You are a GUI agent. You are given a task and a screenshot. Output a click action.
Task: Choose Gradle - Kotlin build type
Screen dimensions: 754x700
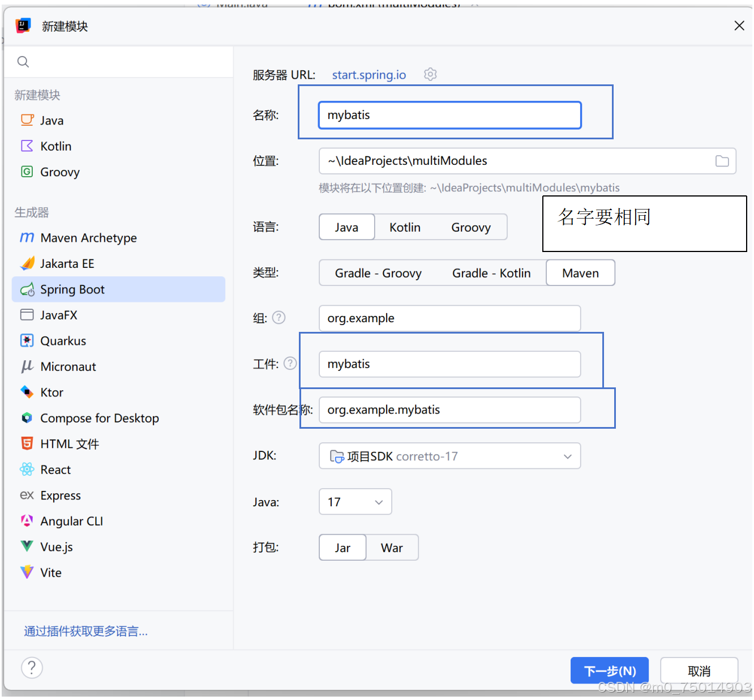point(491,272)
